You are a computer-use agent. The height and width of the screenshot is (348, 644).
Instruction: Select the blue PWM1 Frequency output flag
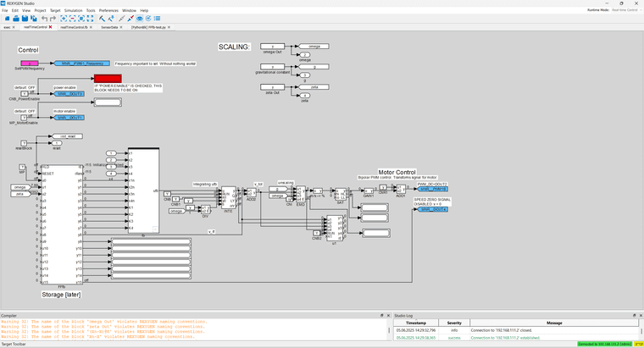point(82,64)
